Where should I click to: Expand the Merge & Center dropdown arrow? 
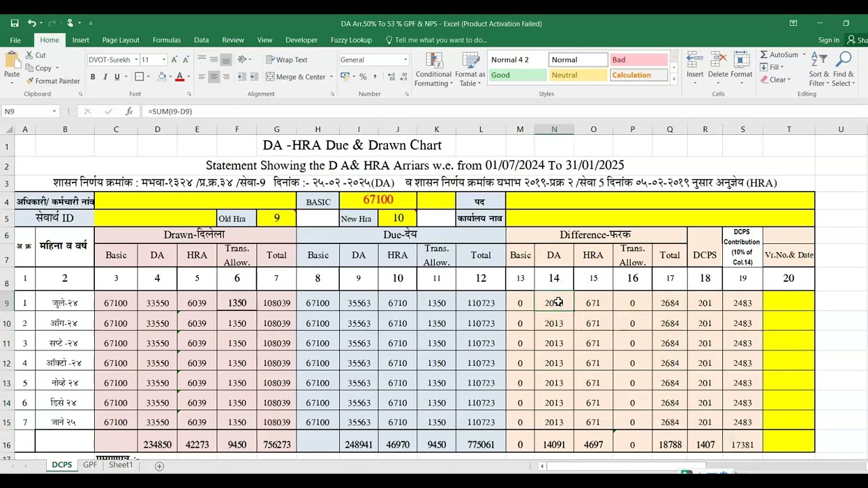pos(332,77)
